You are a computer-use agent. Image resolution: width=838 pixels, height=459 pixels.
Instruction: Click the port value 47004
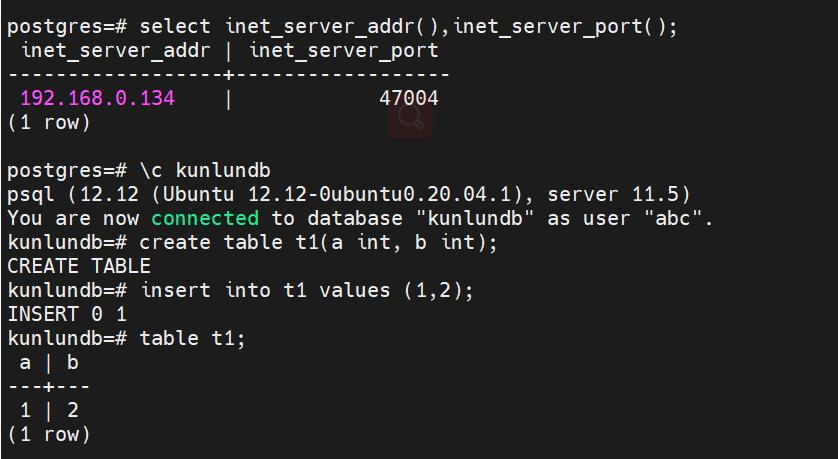coord(408,98)
